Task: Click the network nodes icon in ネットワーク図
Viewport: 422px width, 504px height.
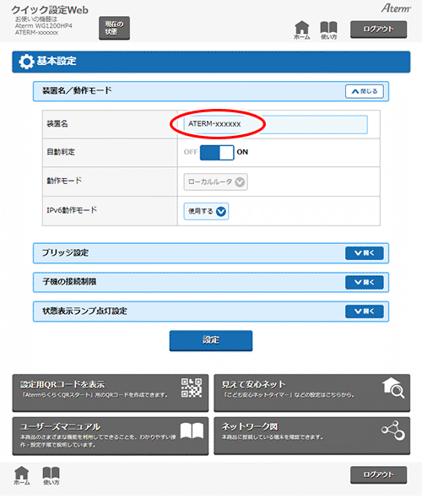Action: [x=393, y=431]
